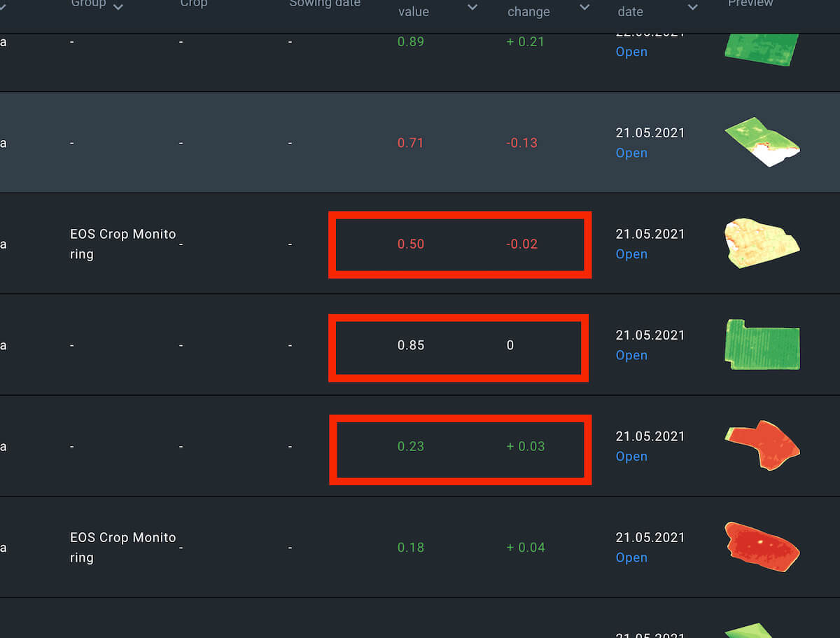Click Open link in the 0.71 row
Image resolution: width=840 pixels, height=638 pixels.
pos(631,153)
